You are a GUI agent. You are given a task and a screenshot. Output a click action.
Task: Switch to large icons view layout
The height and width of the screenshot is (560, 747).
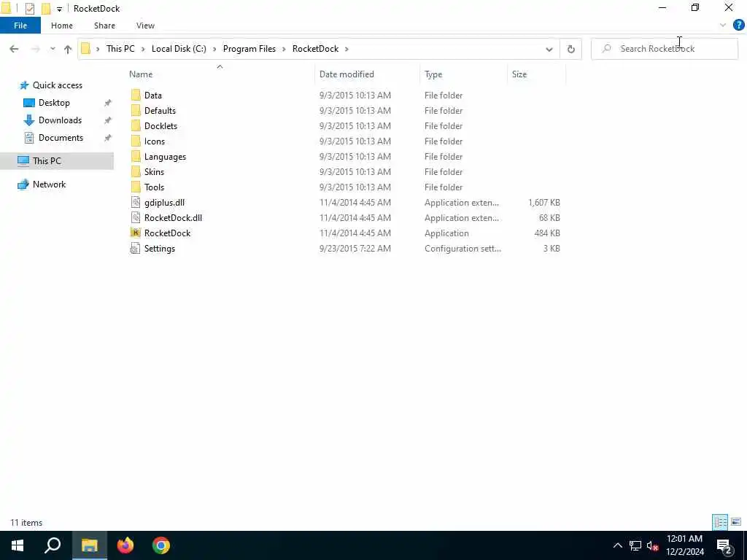pos(736,522)
